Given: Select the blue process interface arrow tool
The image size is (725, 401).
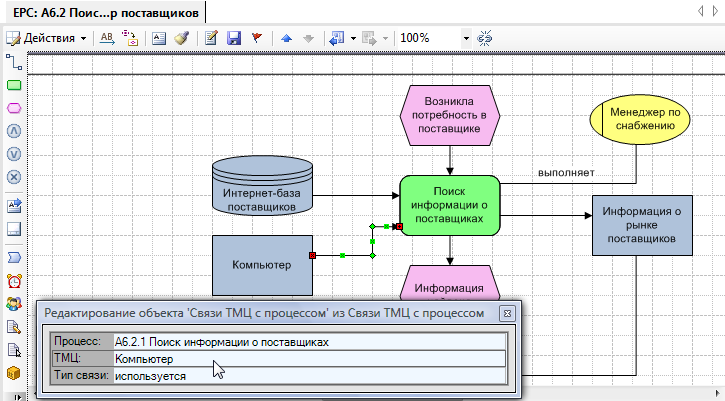Looking at the screenshot, I should click(x=14, y=258).
